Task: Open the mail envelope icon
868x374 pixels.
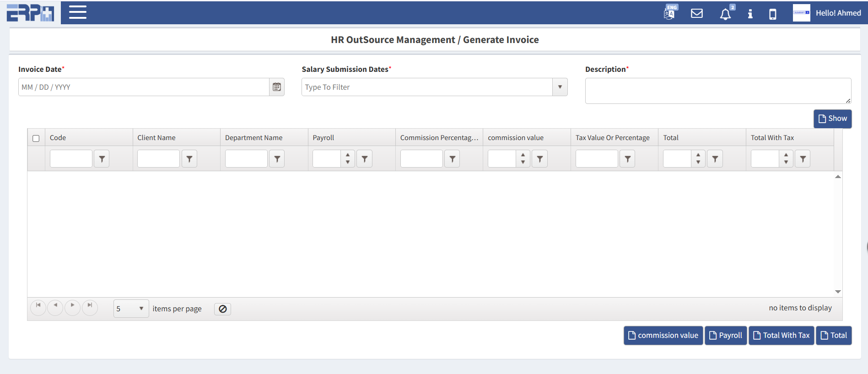Action: click(696, 13)
